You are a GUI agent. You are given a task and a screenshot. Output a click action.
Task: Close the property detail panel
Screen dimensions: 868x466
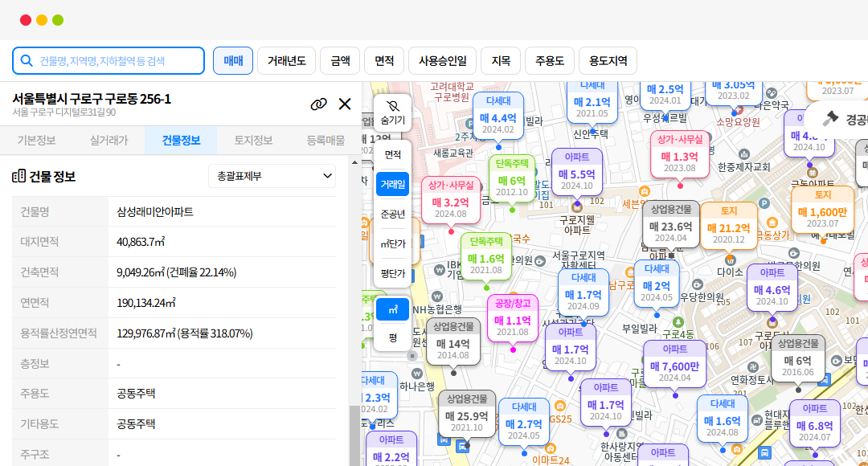pos(345,104)
